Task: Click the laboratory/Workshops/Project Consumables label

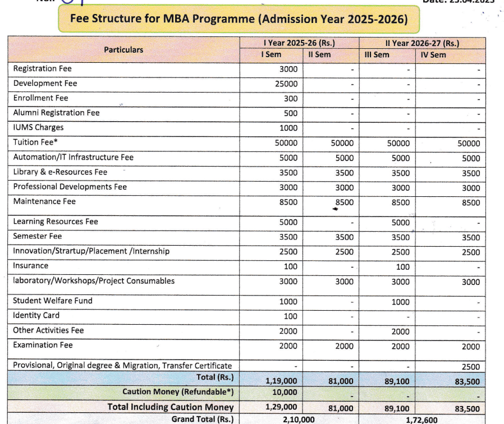Action: (94, 281)
